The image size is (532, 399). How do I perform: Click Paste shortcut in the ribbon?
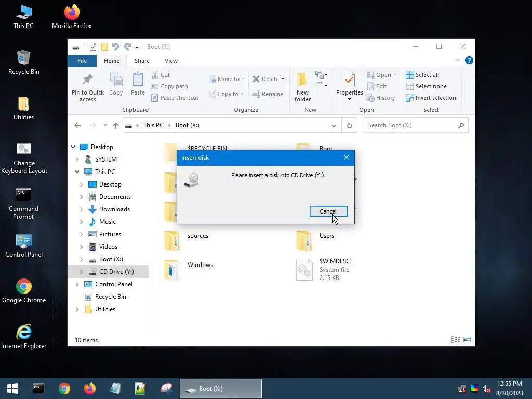tap(175, 98)
